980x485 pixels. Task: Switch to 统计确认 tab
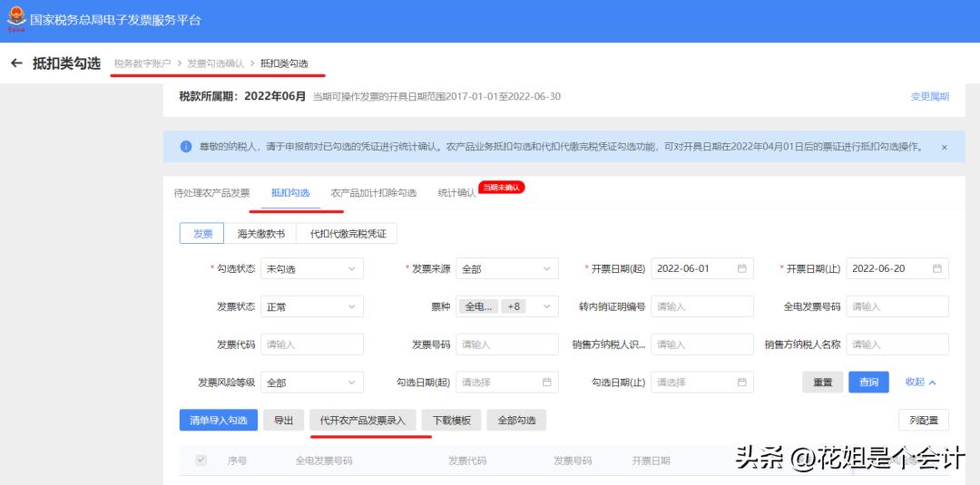coord(456,193)
